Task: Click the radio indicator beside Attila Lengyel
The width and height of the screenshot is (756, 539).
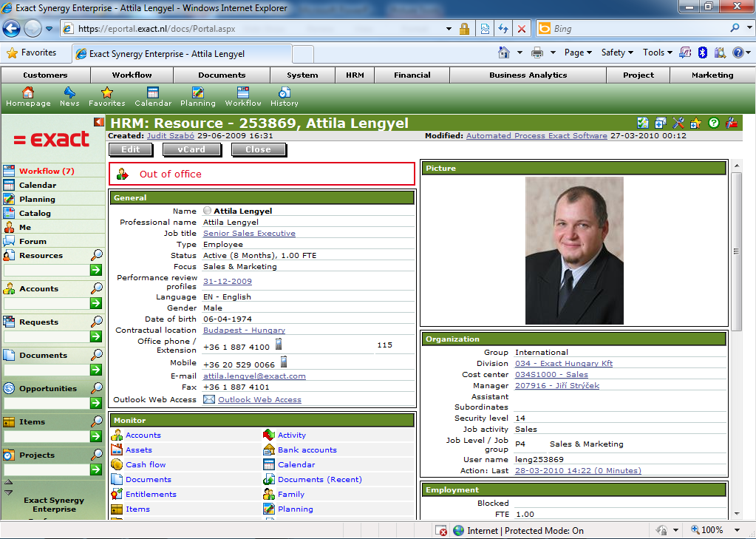Action: [208, 211]
